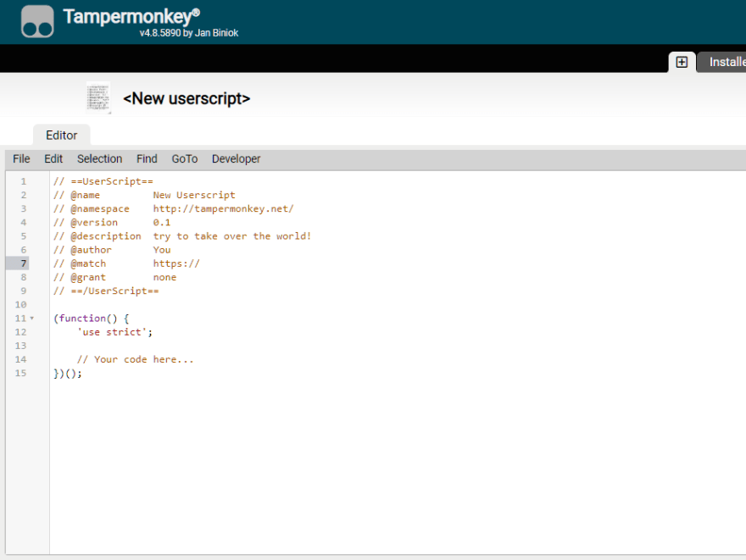This screenshot has width=746, height=560.
Task: Open the Edit menu
Action: [53, 158]
